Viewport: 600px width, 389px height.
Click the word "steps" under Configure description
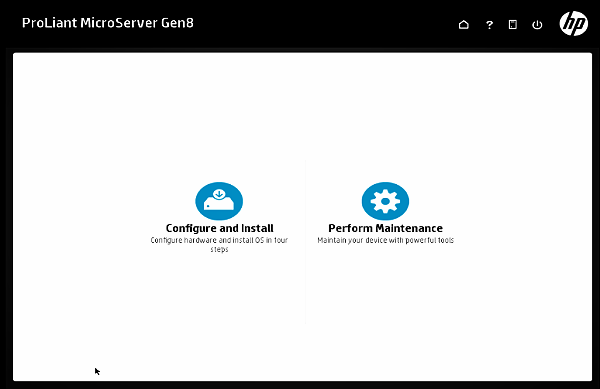219,249
